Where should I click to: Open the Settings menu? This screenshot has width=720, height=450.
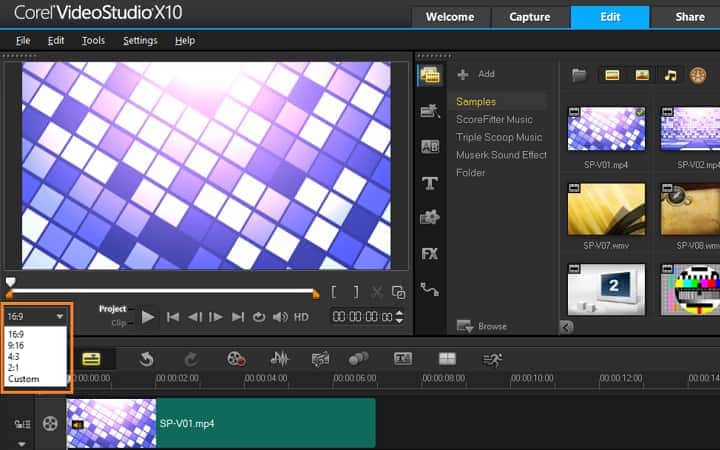tap(140, 40)
